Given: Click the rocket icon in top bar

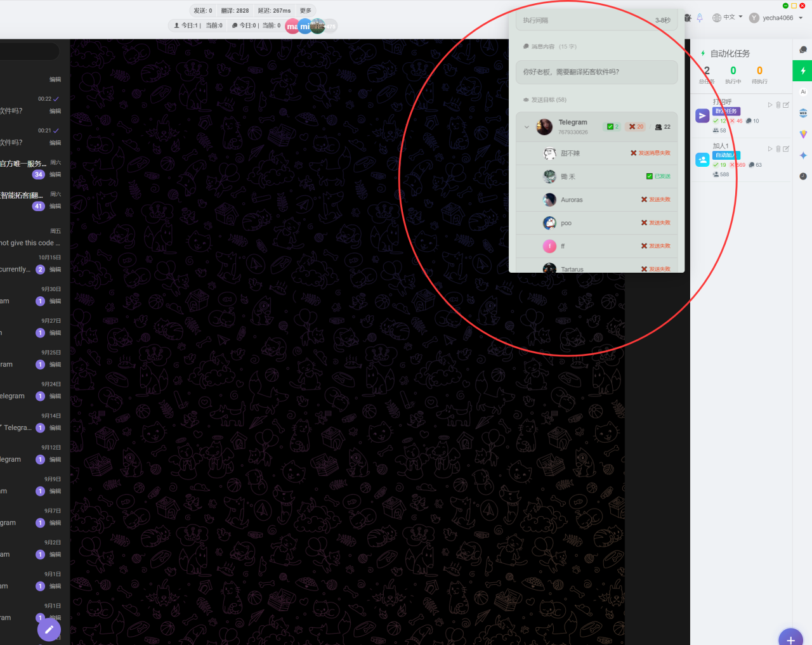Looking at the screenshot, I should 700,18.
